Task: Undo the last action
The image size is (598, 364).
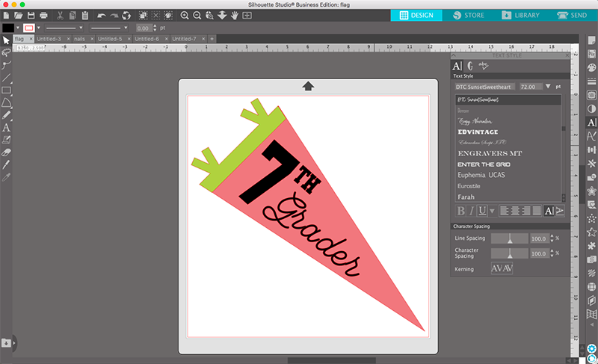Action: (102, 15)
